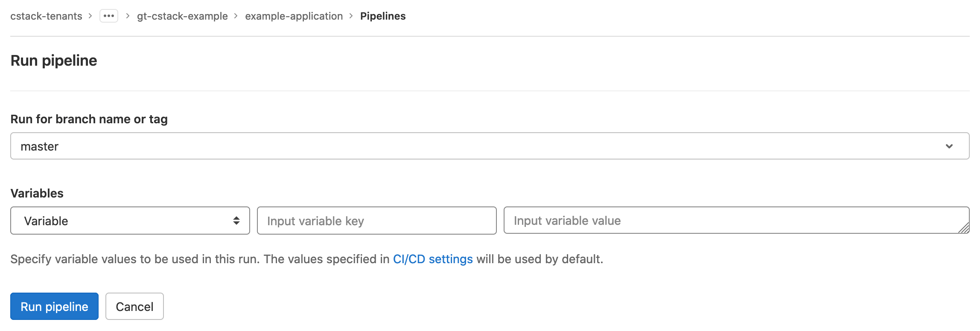
Task: Click the Pipelines breadcrumb item
Action: 383,16
